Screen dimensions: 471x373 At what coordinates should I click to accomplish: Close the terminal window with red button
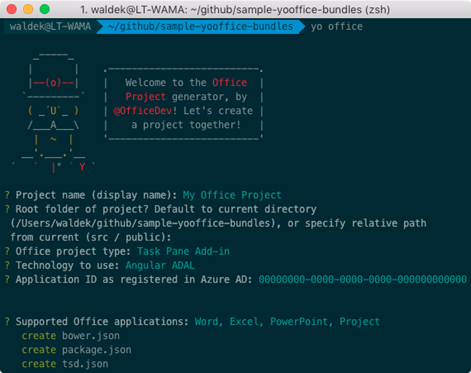pos(12,9)
